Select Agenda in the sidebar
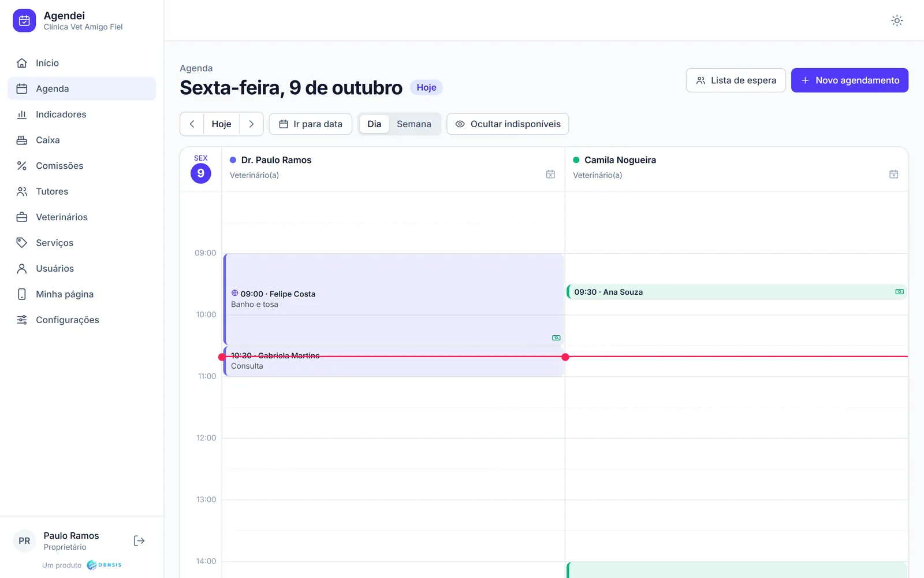 pos(82,88)
